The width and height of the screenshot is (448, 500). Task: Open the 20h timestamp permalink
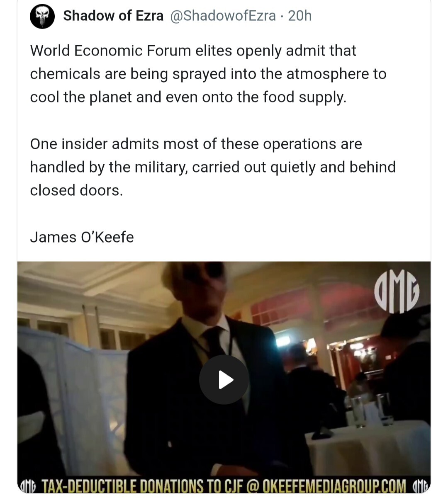(299, 16)
